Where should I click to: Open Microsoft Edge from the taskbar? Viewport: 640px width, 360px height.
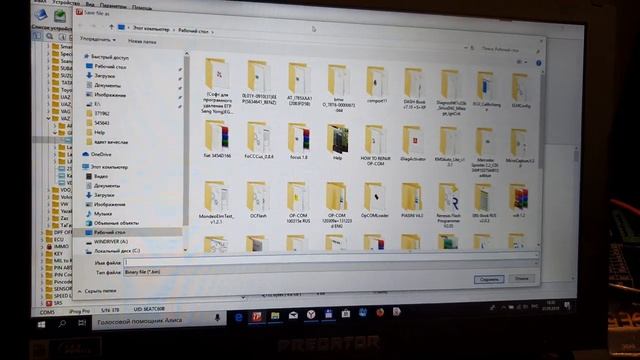[239, 317]
